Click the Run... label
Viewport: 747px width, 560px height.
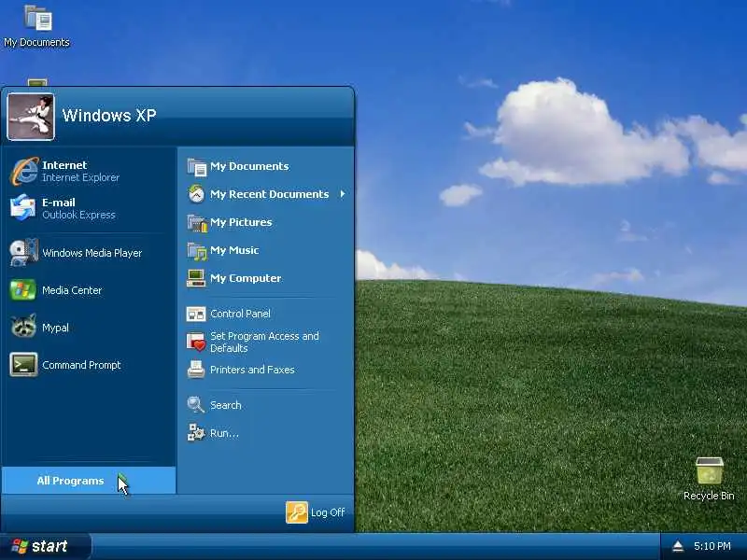click(224, 433)
